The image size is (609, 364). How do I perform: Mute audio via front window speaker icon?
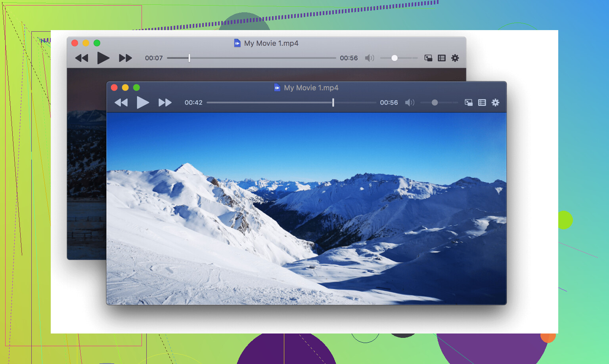pyautogui.click(x=410, y=103)
